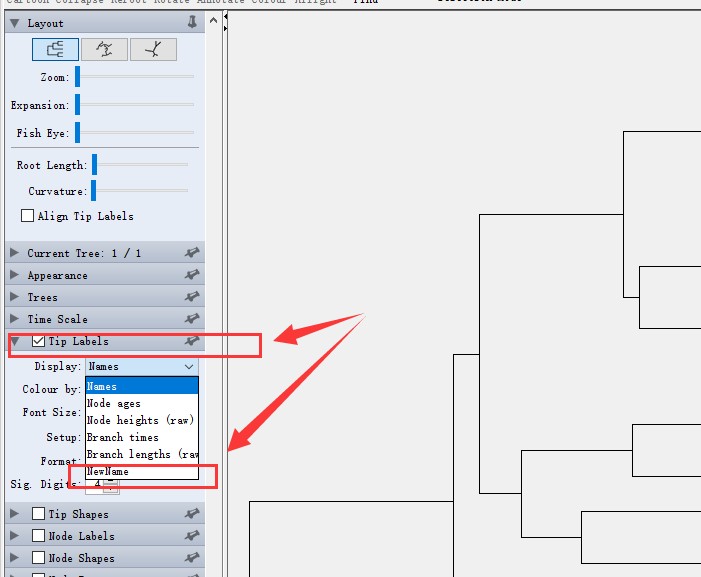Switch to the polar tree layout
This screenshot has height=577, width=701.
coord(104,50)
